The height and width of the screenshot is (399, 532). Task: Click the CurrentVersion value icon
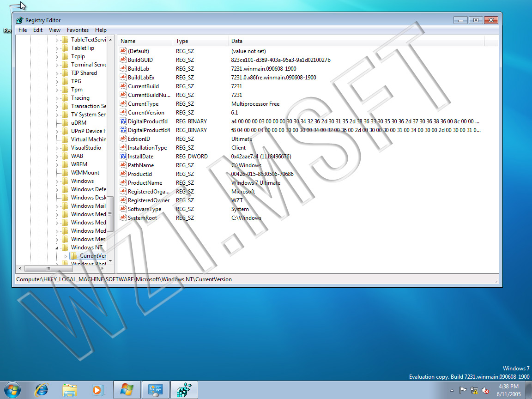pyautogui.click(x=123, y=113)
